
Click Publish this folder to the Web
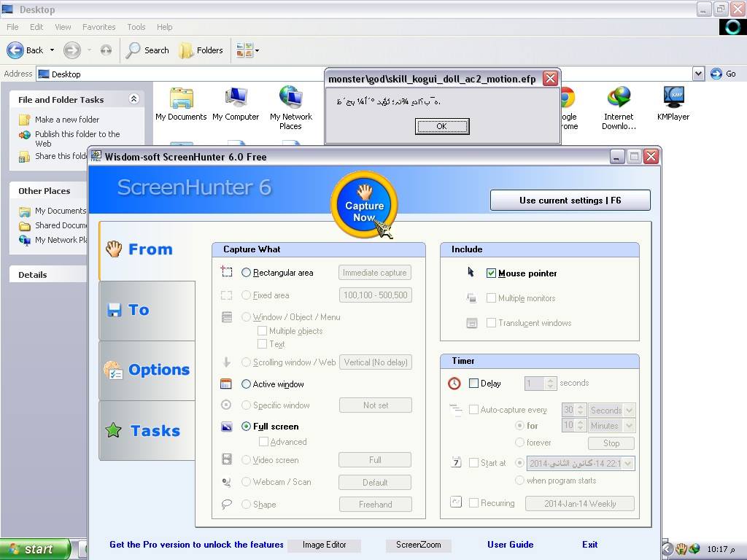77,139
